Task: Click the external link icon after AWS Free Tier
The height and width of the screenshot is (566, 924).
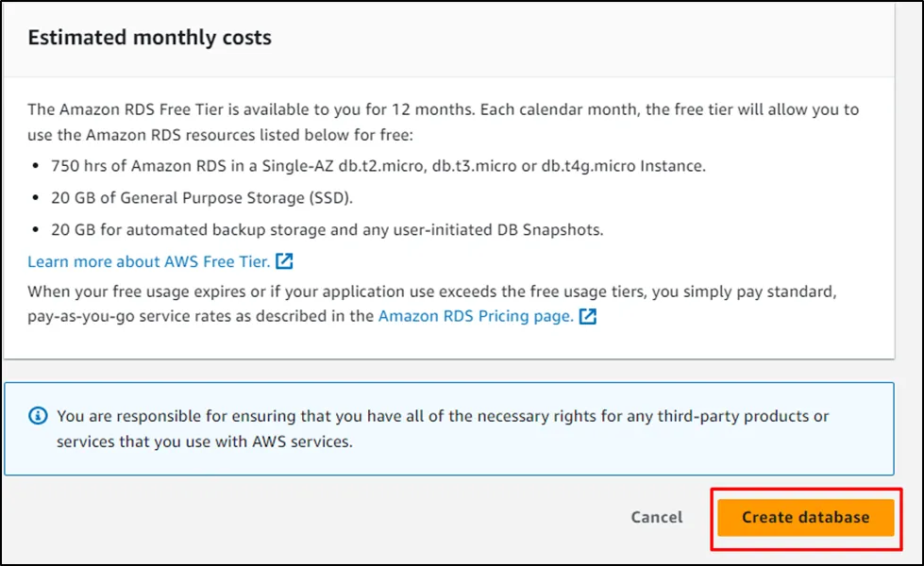Action: click(x=285, y=261)
